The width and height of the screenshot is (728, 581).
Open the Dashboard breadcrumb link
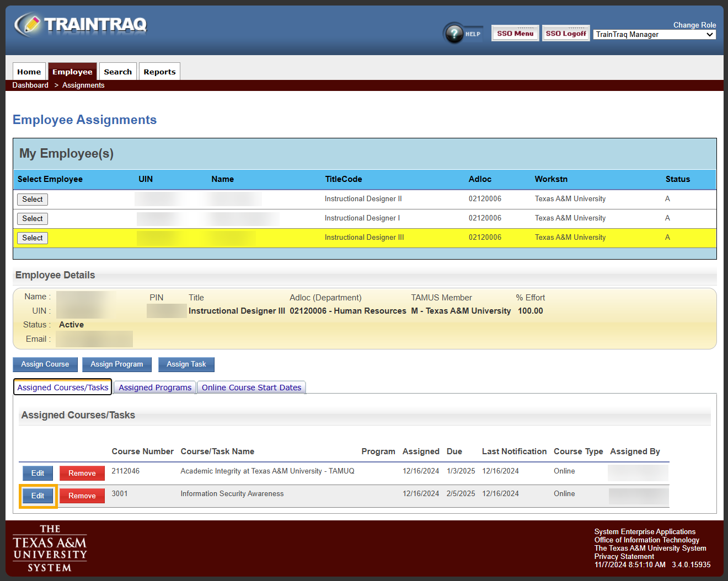[x=30, y=85]
